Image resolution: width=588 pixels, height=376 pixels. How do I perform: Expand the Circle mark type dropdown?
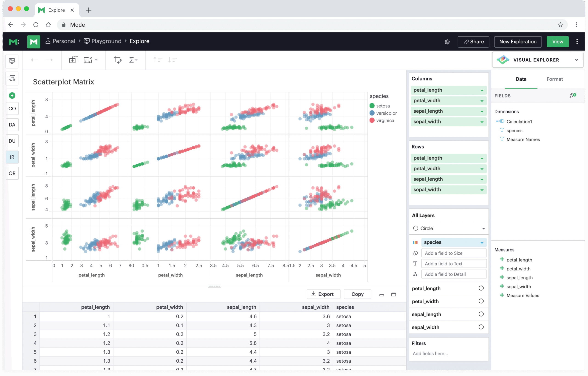point(483,228)
